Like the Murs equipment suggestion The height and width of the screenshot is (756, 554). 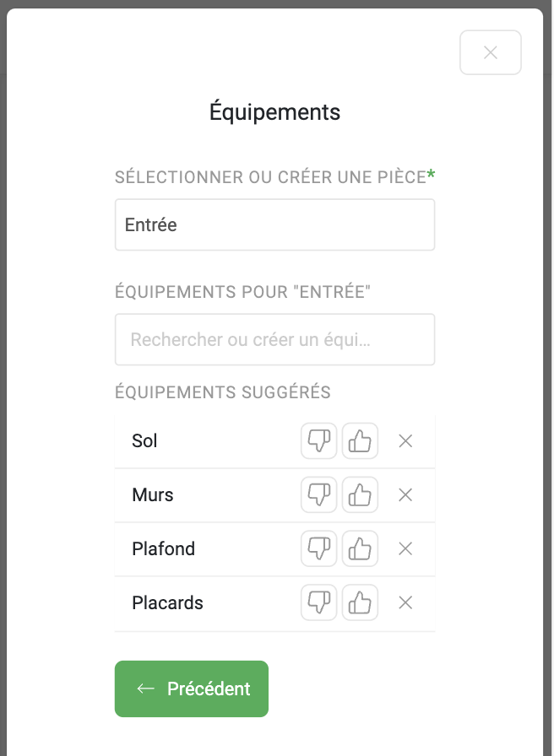[x=360, y=495]
